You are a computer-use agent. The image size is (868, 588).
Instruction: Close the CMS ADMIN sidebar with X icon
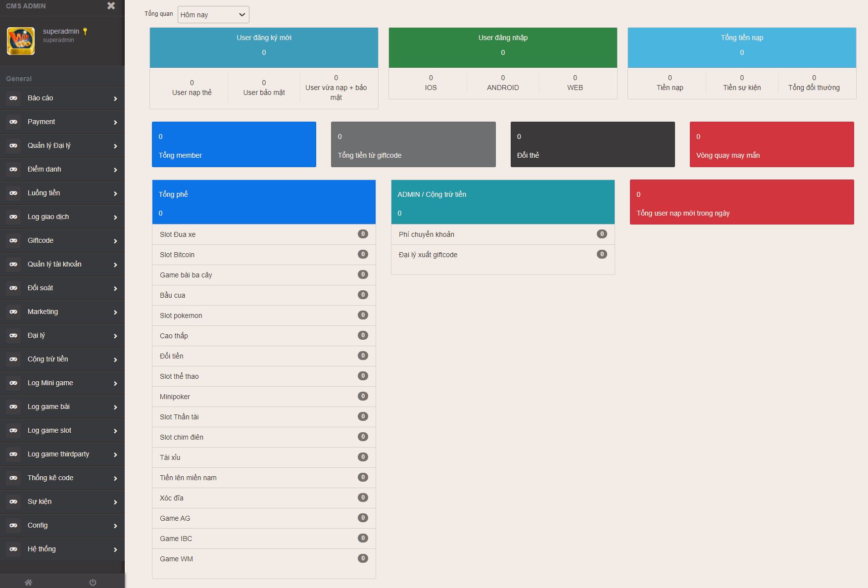(111, 6)
